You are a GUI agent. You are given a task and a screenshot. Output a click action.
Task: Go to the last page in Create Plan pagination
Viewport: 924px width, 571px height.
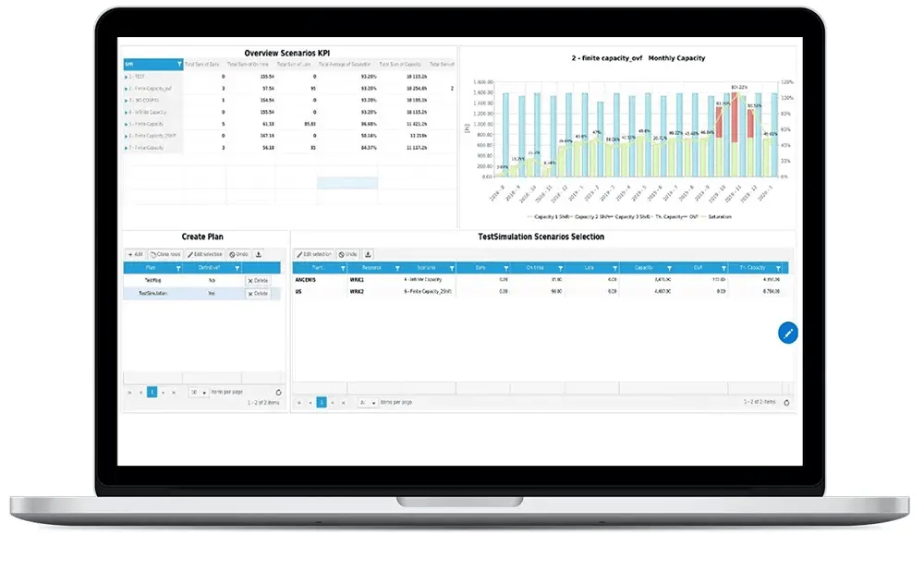(x=172, y=392)
